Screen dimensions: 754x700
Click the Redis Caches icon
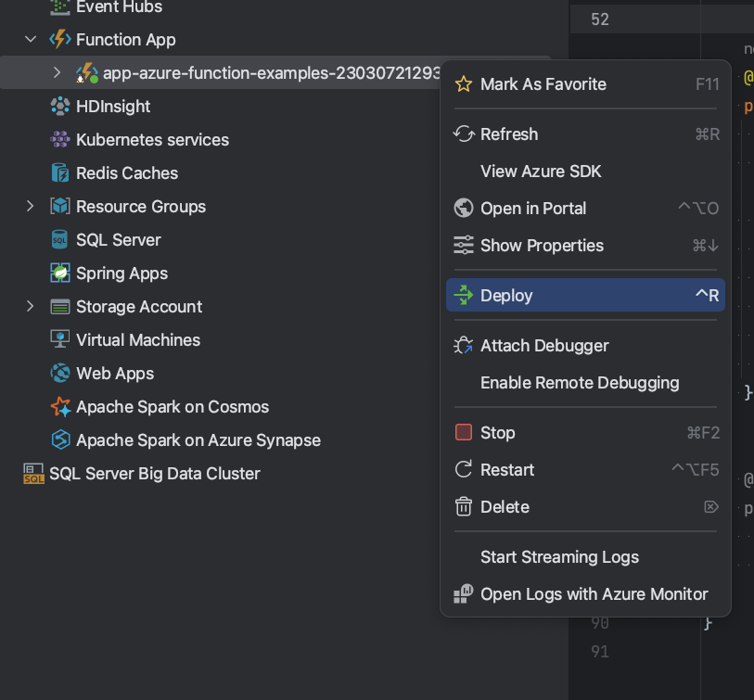coord(59,172)
